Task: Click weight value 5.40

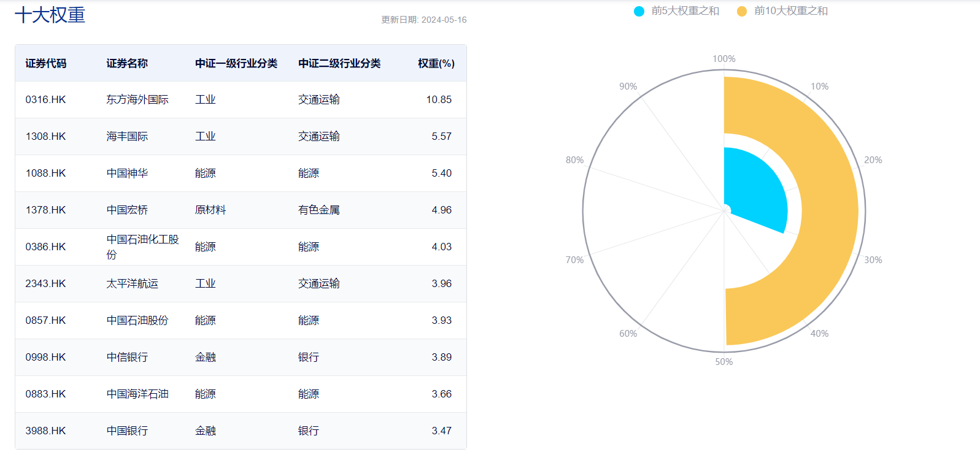Action: (441, 173)
